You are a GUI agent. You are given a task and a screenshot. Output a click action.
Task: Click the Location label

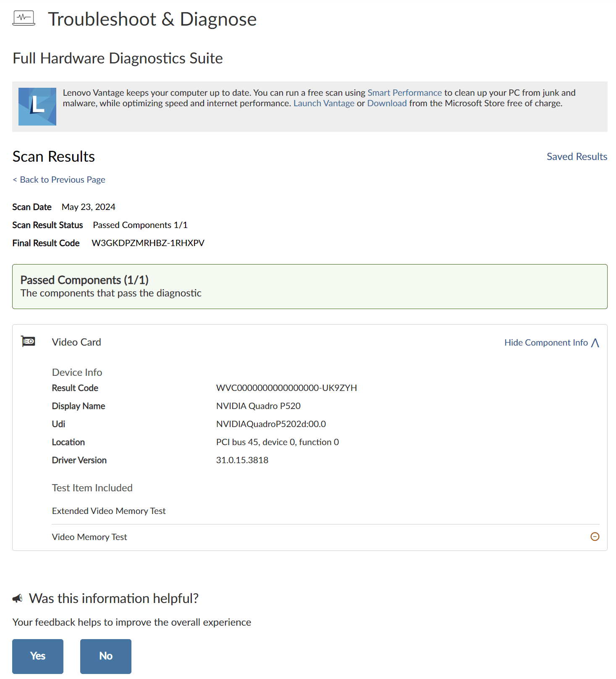click(x=68, y=442)
